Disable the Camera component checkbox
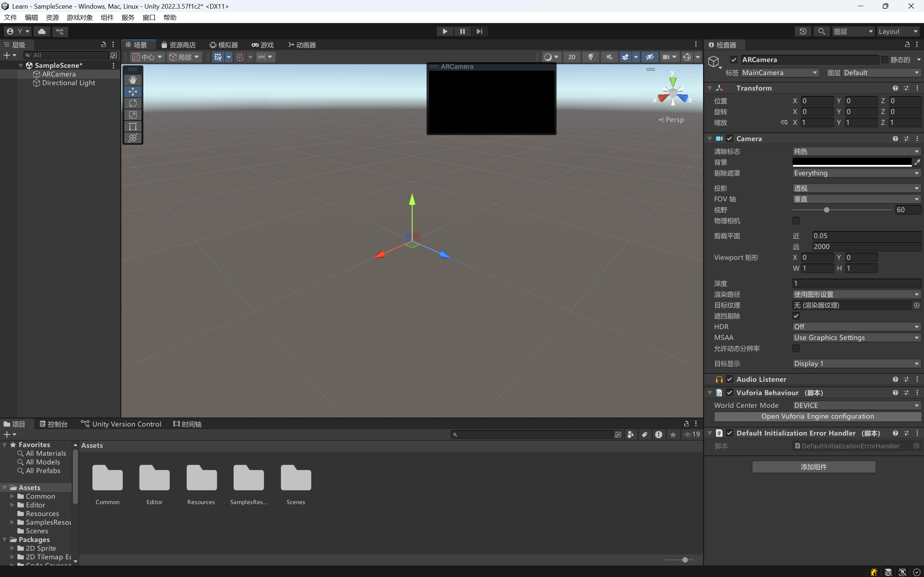 730,139
